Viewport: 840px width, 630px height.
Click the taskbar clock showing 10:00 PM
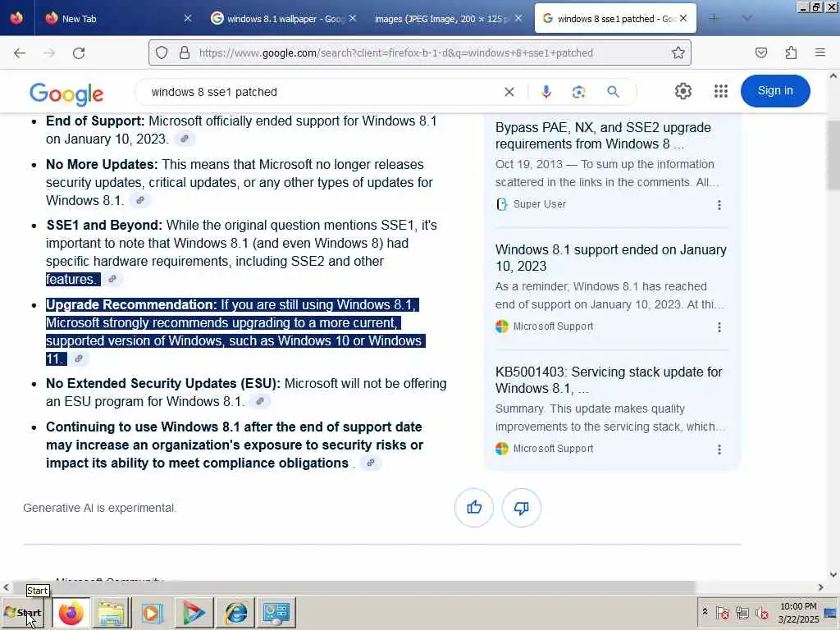(798, 613)
